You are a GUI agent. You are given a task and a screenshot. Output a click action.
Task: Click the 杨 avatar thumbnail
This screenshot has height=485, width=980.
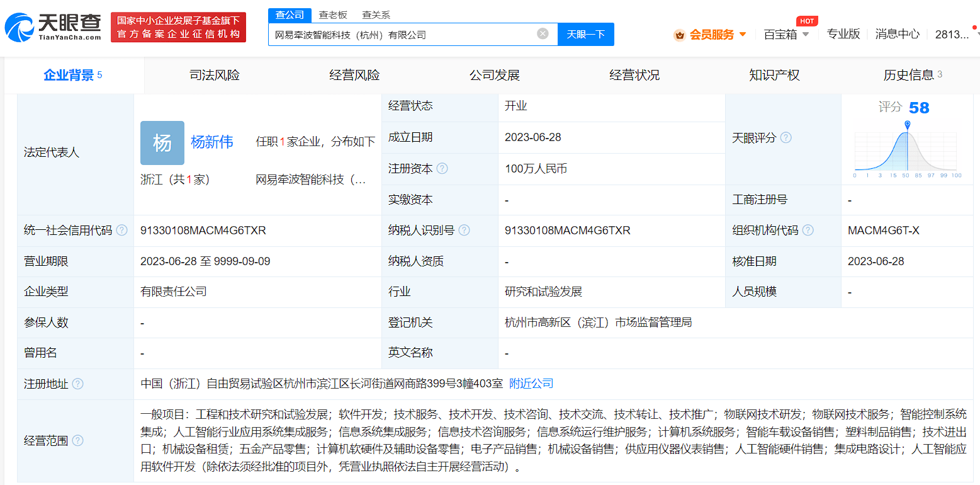click(x=162, y=143)
